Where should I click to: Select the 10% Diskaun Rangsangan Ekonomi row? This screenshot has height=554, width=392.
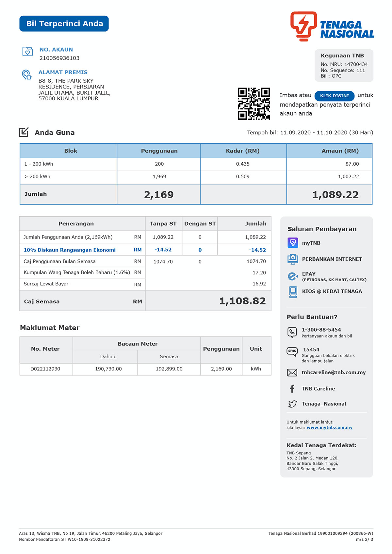tap(70, 250)
